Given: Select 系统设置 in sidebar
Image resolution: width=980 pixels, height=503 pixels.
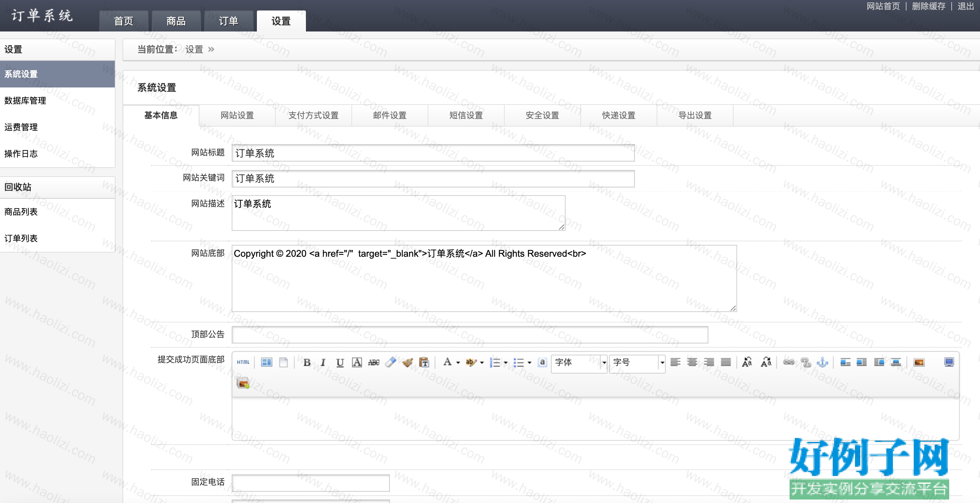Looking at the screenshot, I should click(57, 74).
